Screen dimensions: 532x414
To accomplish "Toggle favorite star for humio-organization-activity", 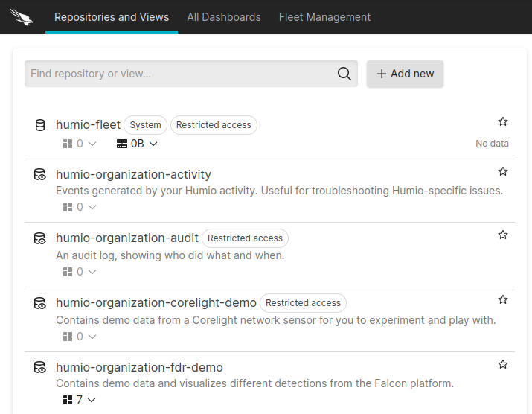I will pyautogui.click(x=503, y=171).
